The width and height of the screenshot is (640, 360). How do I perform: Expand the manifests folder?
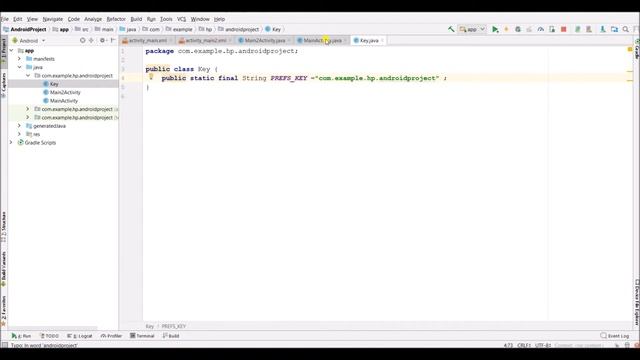(19, 59)
